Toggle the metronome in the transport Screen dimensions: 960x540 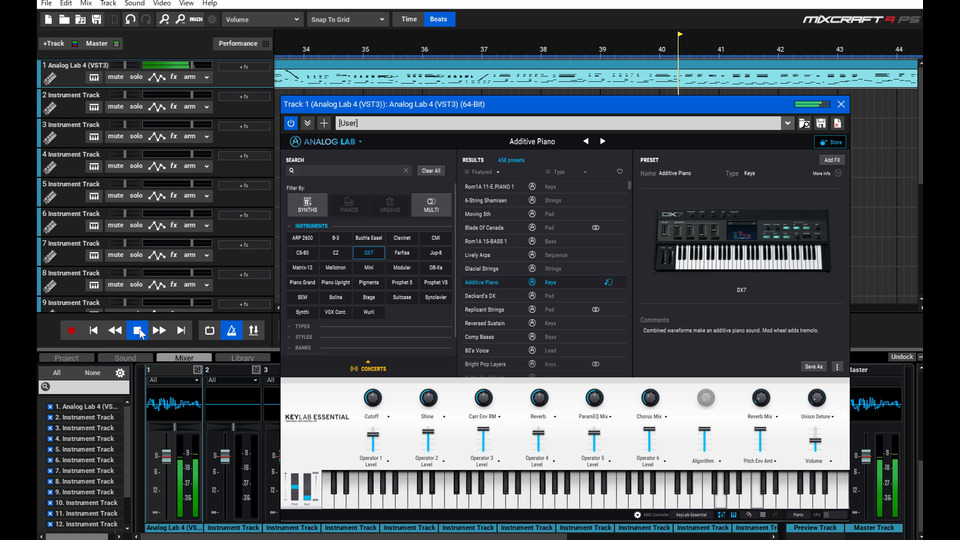coord(231,331)
